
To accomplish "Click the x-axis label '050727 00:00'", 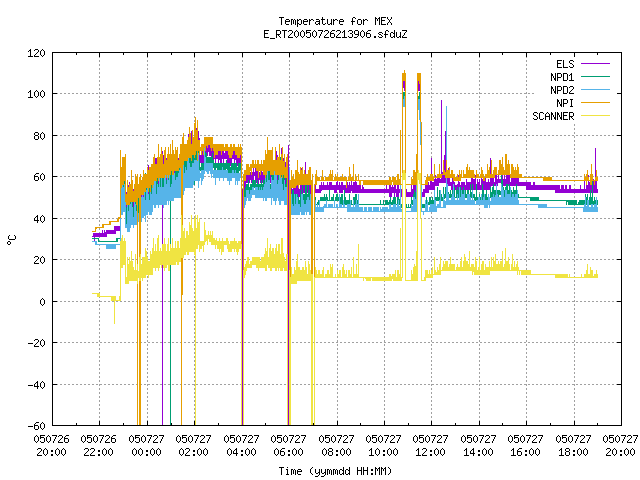I will [x=147, y=446].
